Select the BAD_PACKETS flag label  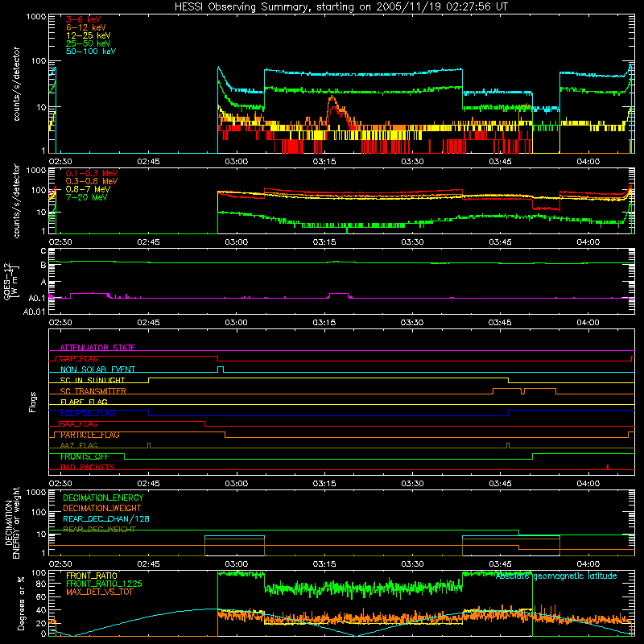point(88,467)
